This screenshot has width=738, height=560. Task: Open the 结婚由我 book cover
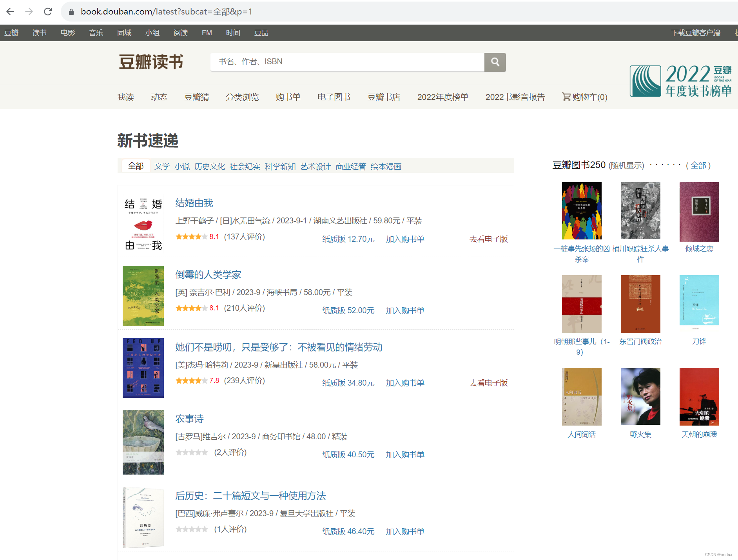tap(143, 224)
